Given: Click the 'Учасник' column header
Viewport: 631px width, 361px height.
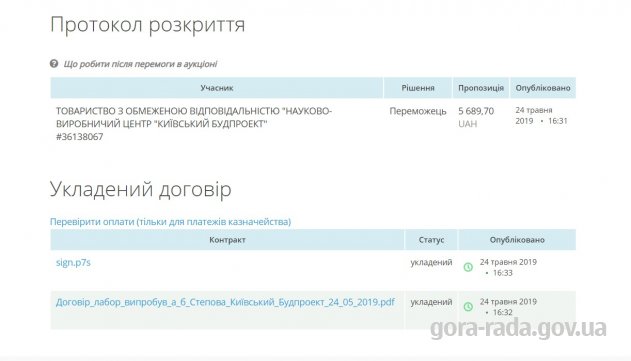Looking at the screenshot, I should (x=217, y=88).
